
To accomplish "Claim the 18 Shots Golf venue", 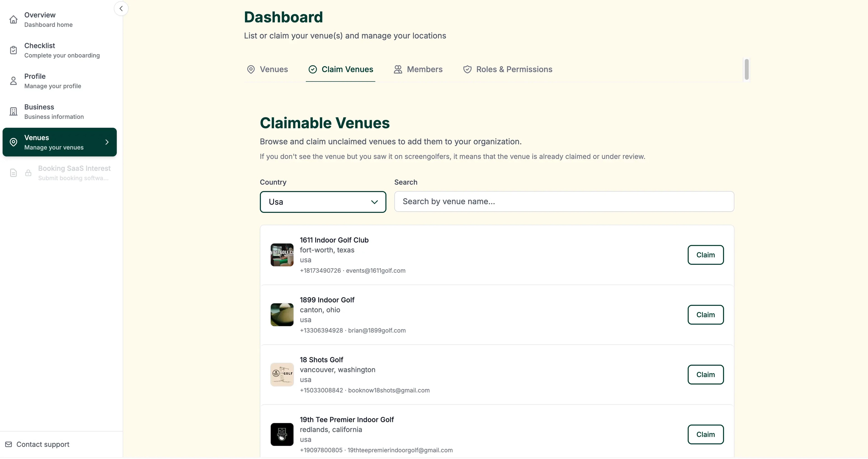I will pos(705,374).
